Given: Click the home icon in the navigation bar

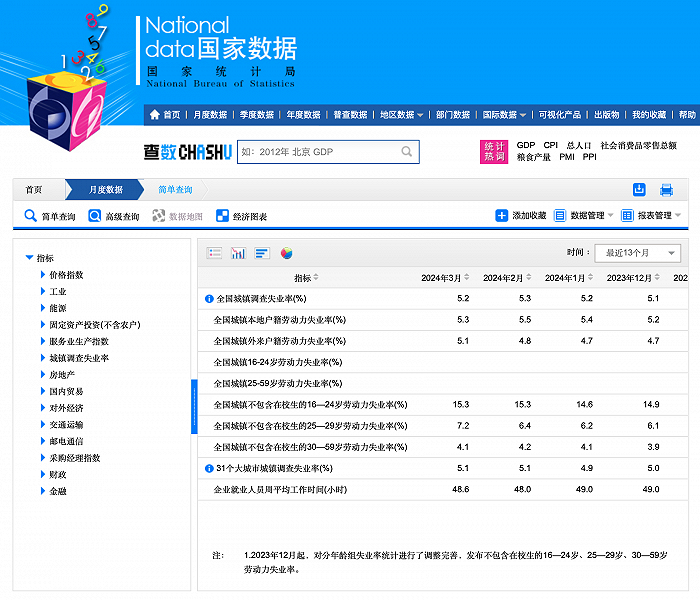Looking at the screenshot, I should [154, 115].
